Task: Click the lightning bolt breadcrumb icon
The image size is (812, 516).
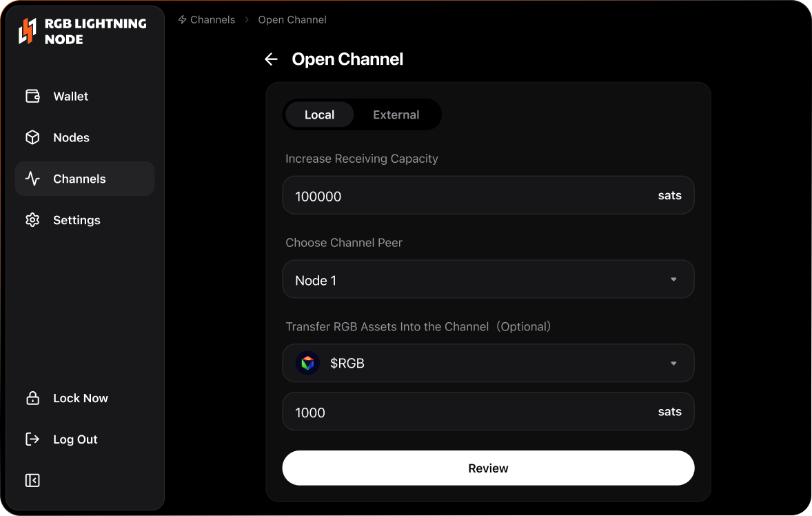Action: click(182, 20)
